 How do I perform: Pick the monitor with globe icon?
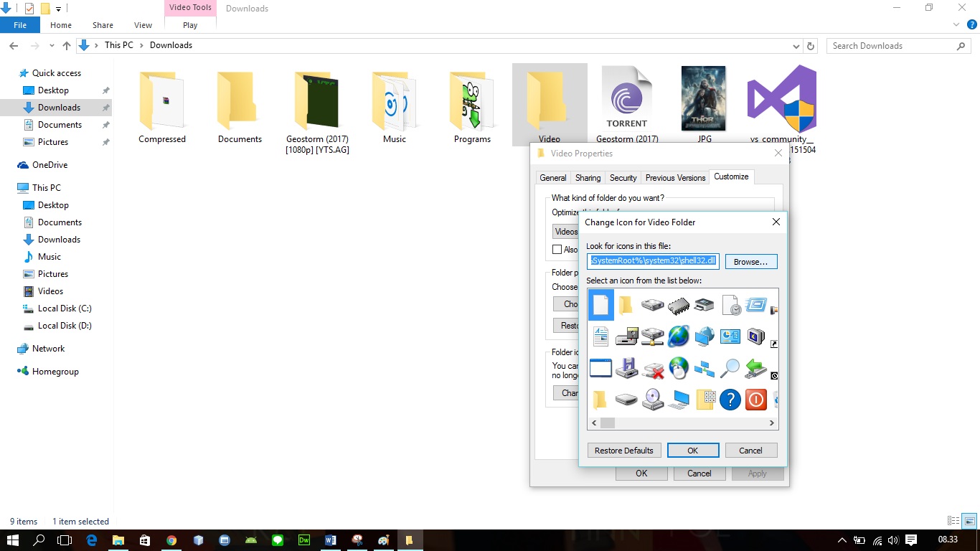pos(704,336)
